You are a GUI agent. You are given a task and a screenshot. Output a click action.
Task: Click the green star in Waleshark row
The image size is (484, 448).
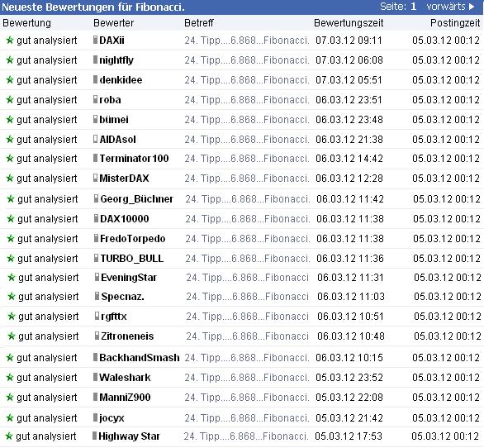click(x=10, y=377)
